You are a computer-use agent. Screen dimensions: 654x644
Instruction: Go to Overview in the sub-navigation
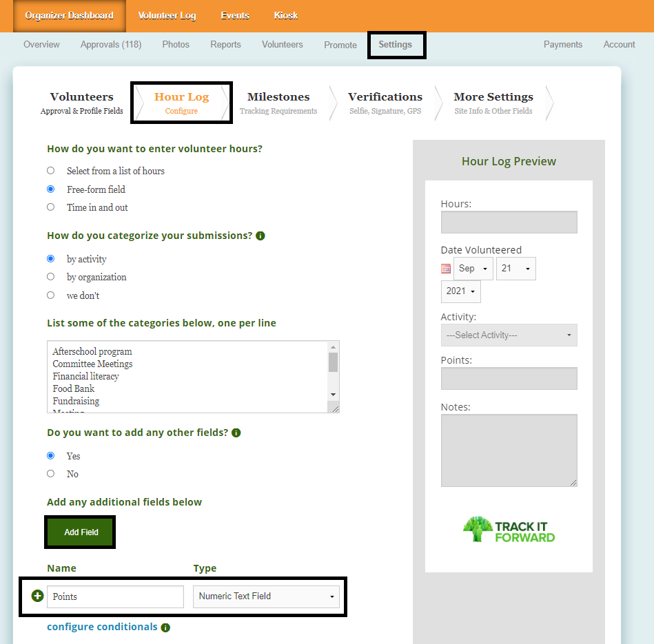click(x=41, y=45)
